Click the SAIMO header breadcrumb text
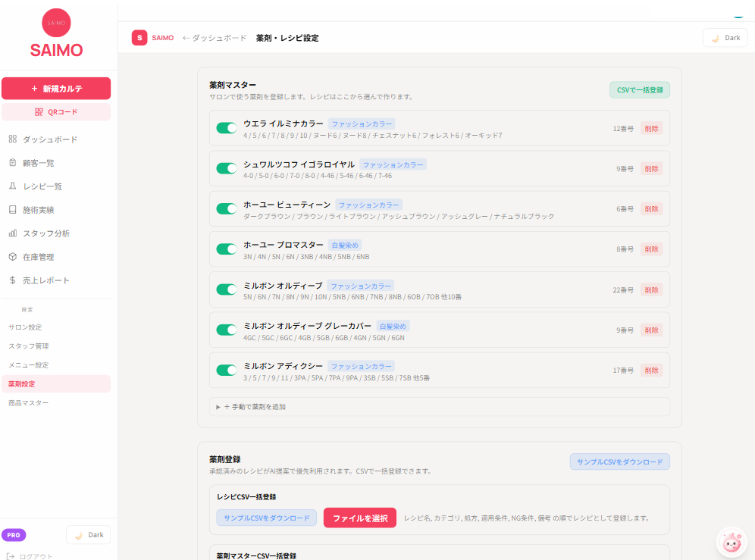The height and width of the screenshot is (560, 755). (x=163, y=38)
